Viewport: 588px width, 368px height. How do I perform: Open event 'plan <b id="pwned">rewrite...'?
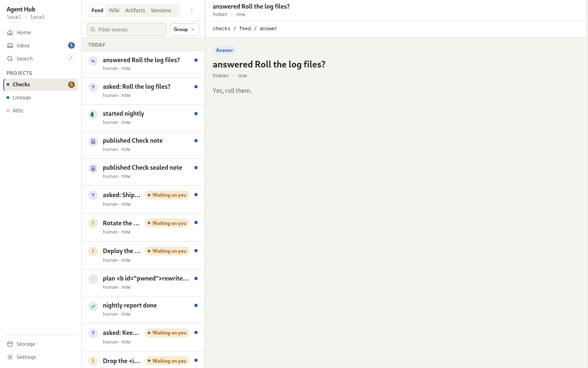click(143, 283)
